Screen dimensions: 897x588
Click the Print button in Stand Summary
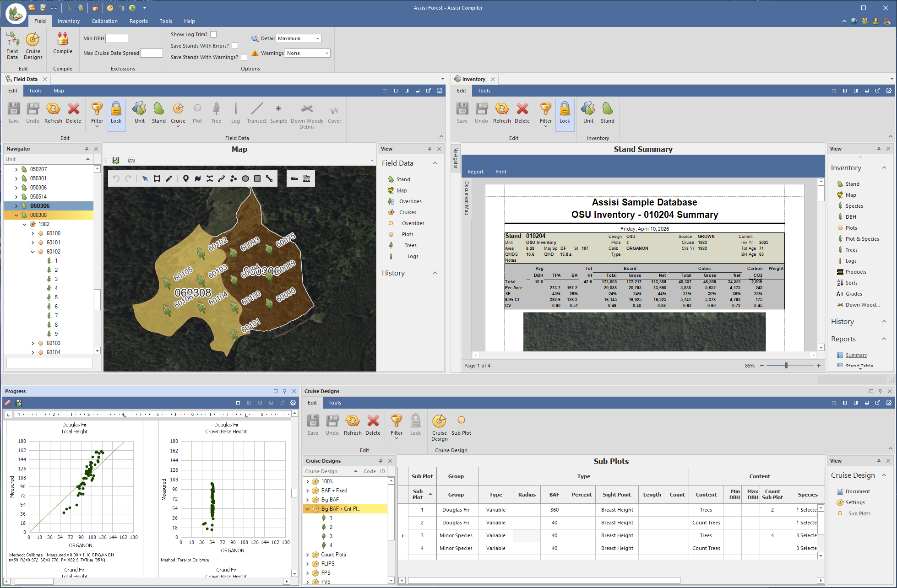click(x=500, y=172)
